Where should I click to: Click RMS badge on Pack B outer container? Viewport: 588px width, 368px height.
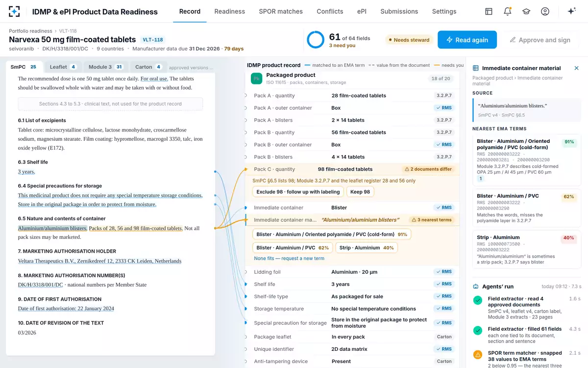(x=444, y=145)
